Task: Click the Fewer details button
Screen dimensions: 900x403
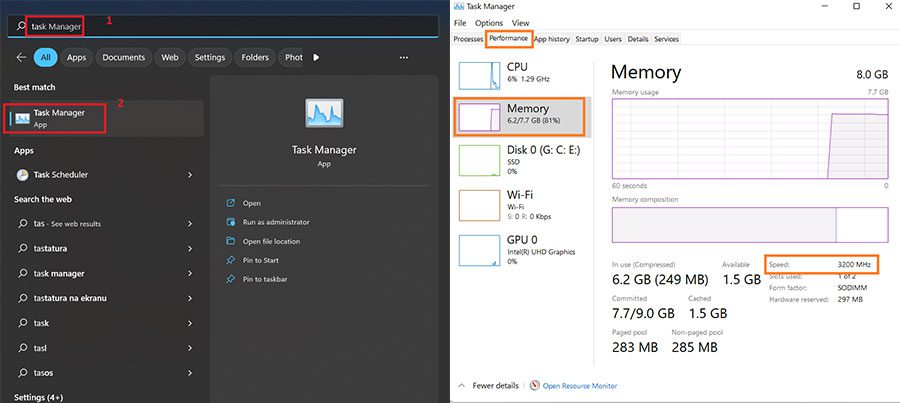Action: pos(488,385)
